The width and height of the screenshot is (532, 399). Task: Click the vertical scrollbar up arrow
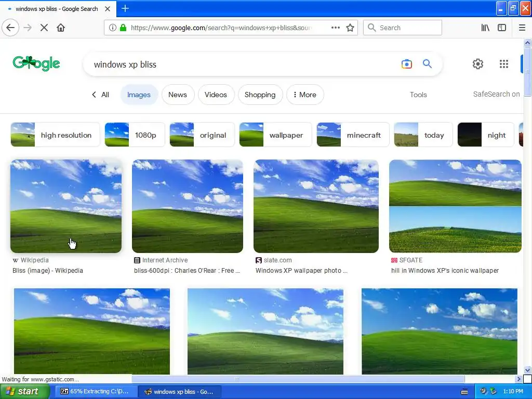pyautogui.click(x=527, y=43)
